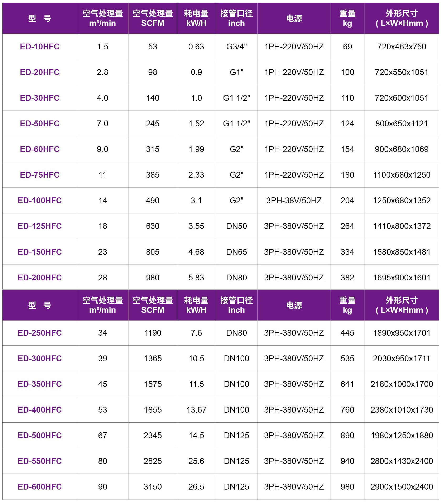Screen dimensions: 441x504
Task: Click the 3150 SCFM airflow value
Action: click(x=153, y=487)
